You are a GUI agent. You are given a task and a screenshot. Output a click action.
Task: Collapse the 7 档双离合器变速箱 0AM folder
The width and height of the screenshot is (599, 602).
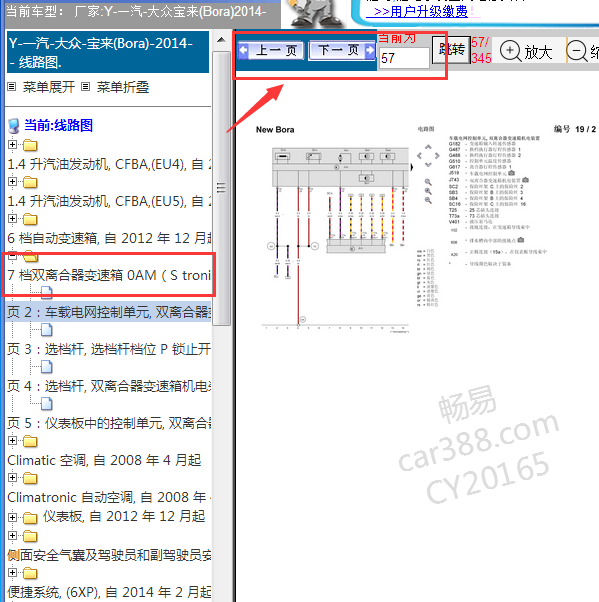12,255
